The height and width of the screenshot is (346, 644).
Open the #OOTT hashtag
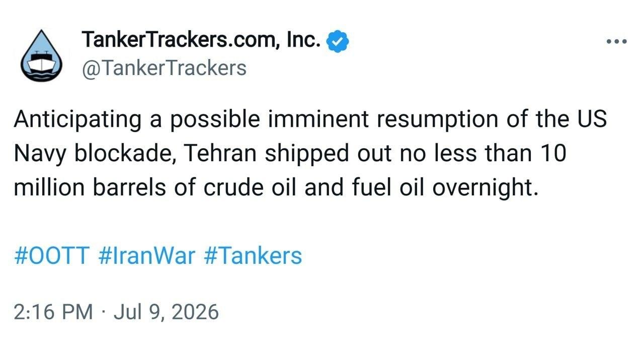pos(52,256)
